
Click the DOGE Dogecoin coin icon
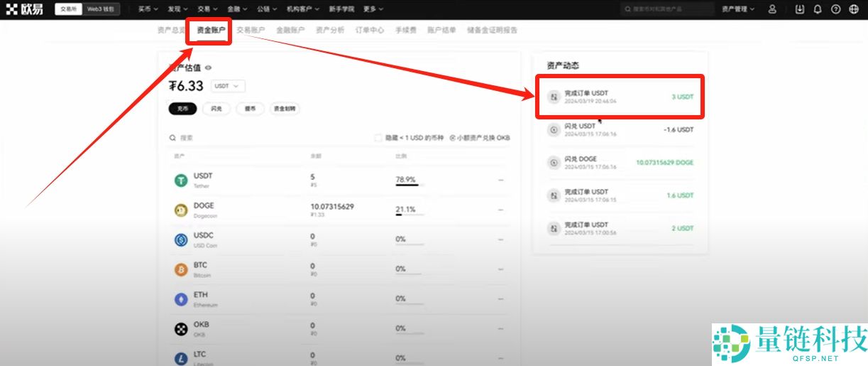coord(181,210)
